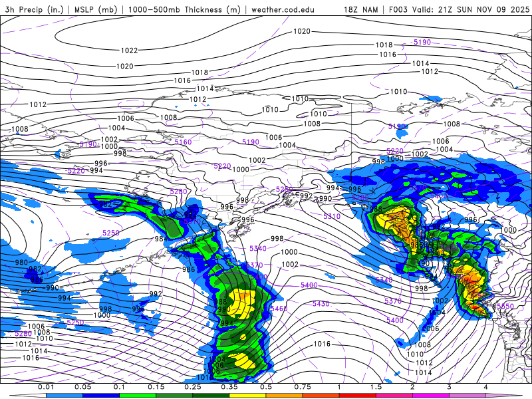Click the bright green 0.1 legend color segment
This screenshot has width=532, height=399.
138,396
